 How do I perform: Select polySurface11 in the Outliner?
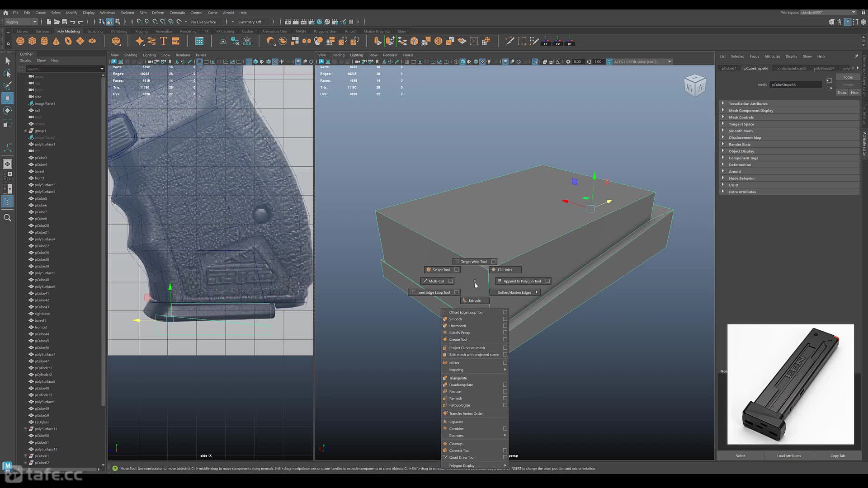46,429
